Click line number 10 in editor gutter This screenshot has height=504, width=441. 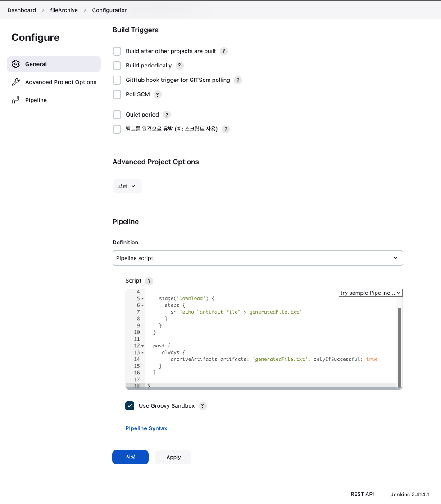pyautogui.click(x=137, y=333)
